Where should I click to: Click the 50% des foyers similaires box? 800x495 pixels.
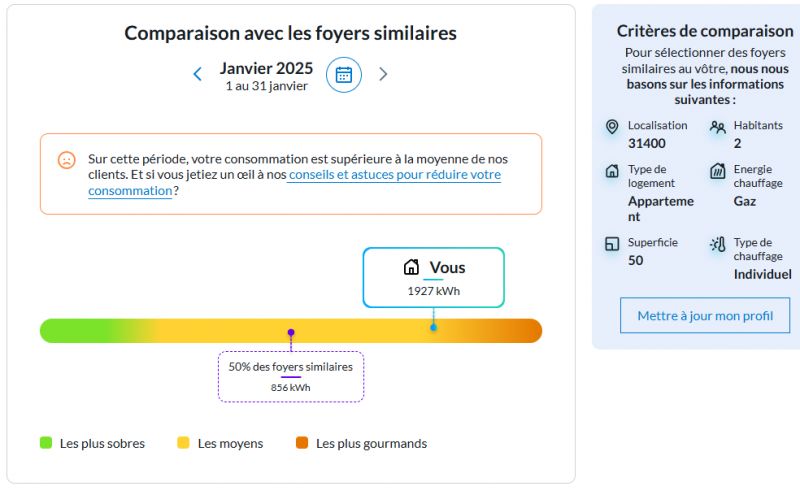click(291, 376)
